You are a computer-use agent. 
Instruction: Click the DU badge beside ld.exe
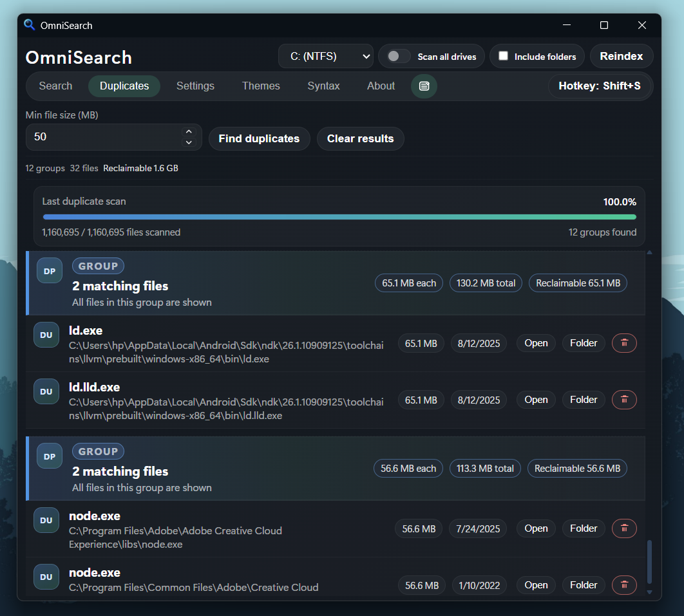[46, 335]
